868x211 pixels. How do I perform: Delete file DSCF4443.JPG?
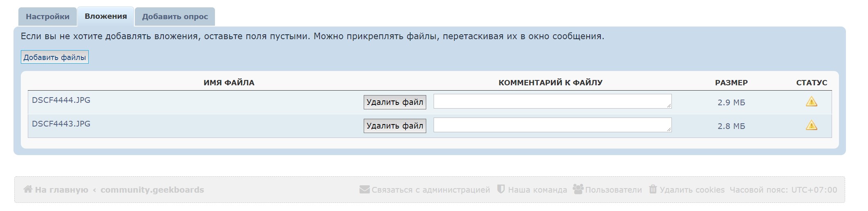point(394,126)
